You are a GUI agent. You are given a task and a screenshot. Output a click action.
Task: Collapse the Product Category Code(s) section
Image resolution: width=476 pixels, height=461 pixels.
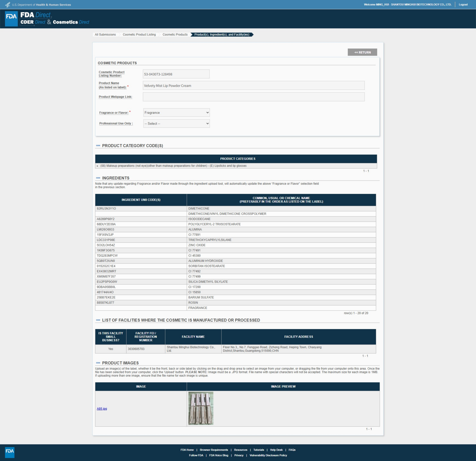[98, 146]
